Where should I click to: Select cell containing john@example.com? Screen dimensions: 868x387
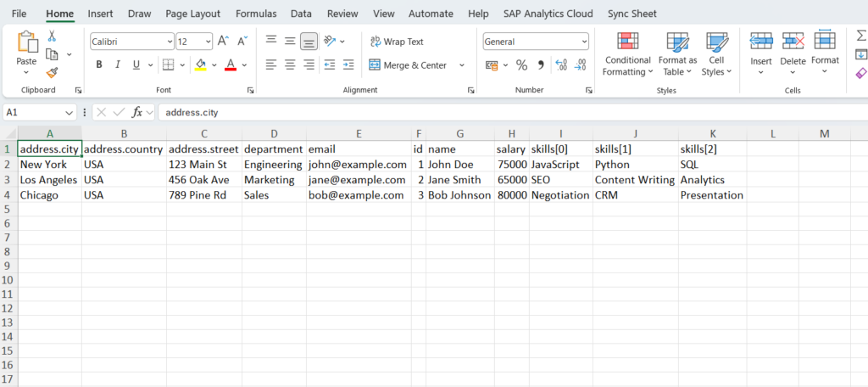[x=359, y=165]
